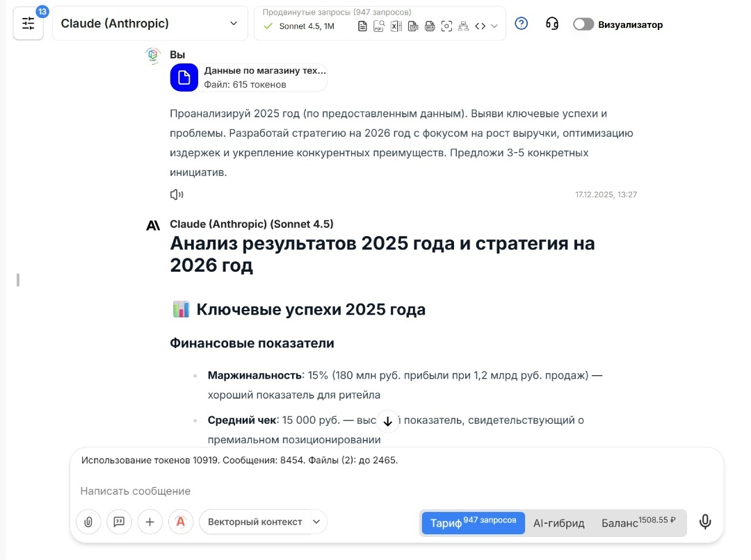Click the user avatar next to Вы
Screen dimensions: 751x560
[x=153, y=56]
